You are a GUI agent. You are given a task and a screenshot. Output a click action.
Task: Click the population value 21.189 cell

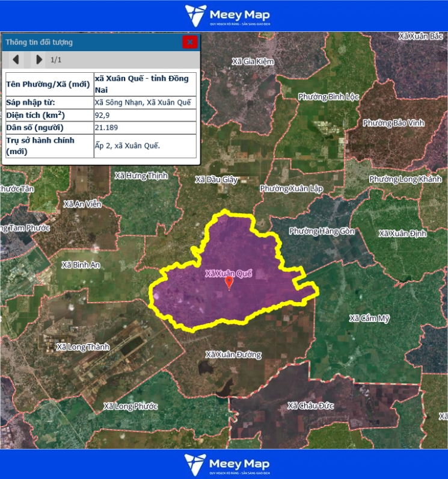tap(145, 128)
